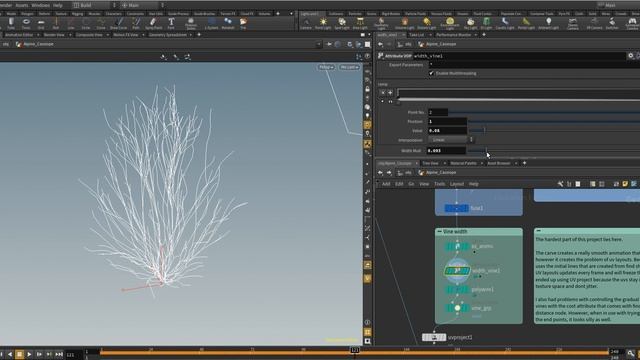Collapse the green sticky note
640x360 pixels.
point(538,231)
